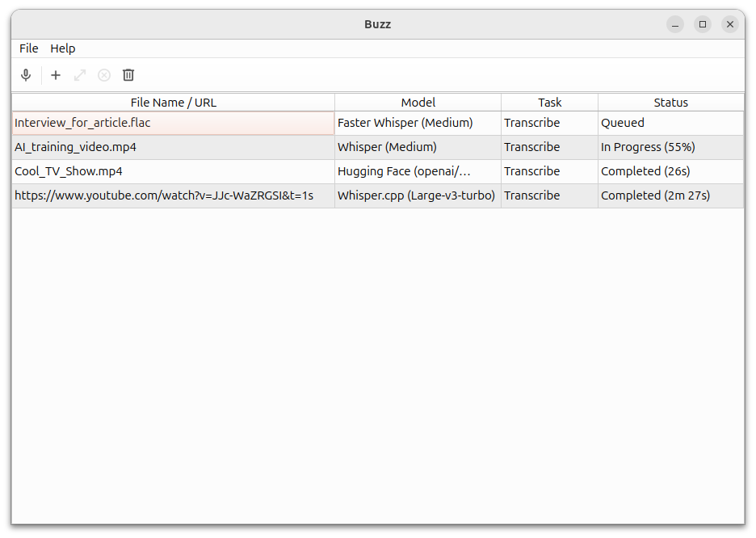Click the Completed (26s) status cell
The width and height of the screenshot is (756, 538).
[x=645, y=171]
